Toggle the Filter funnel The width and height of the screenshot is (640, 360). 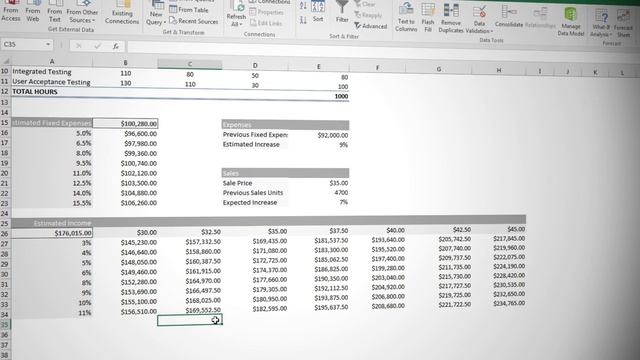[x=342, y=12]
